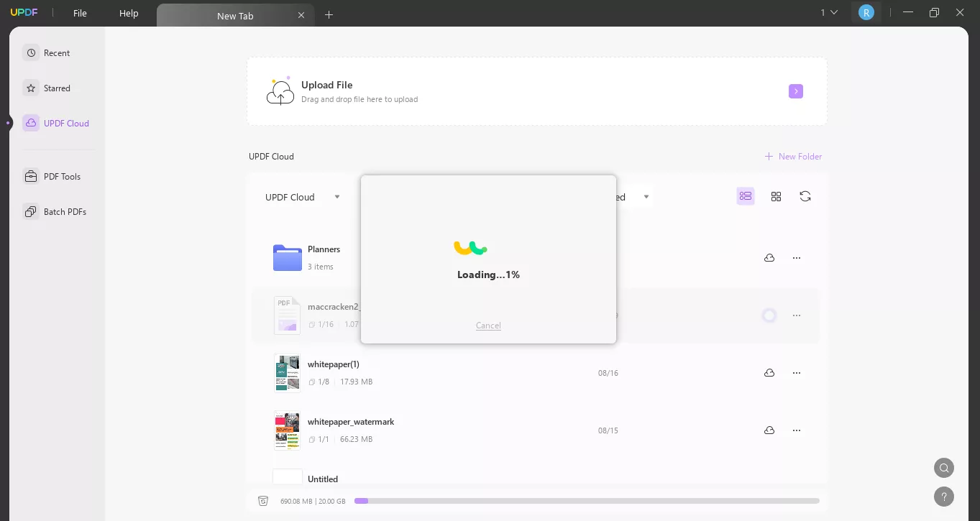Viewport: 980px width, 521px height.
Task: Open the Help menu
Action: 129,13
